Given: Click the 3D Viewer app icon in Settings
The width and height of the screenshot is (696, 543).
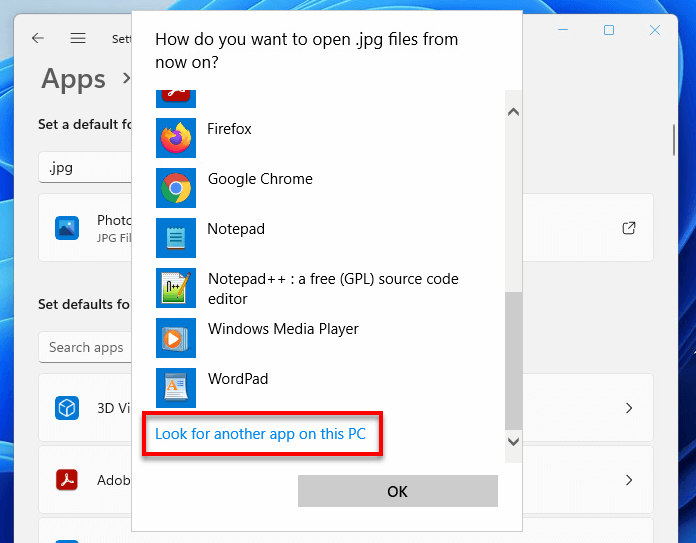Looking at the screenshot, I should [x=67, y=408].
